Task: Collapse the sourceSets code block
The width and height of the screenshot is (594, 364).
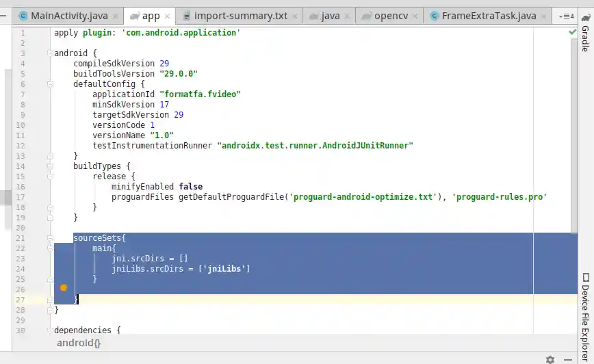Action: click(50, 238)
